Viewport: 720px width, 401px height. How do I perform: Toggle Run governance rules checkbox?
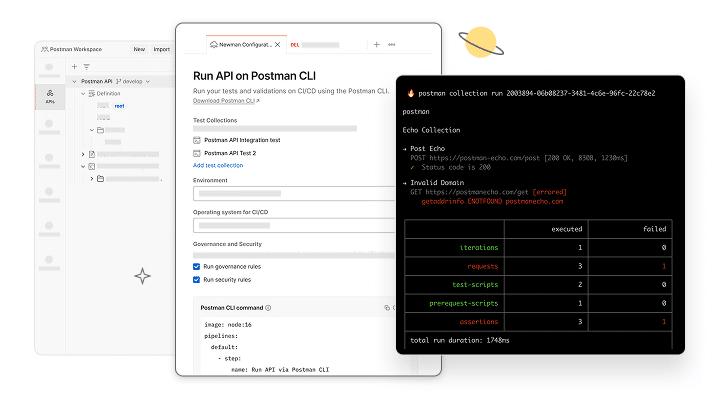point(197,266)
